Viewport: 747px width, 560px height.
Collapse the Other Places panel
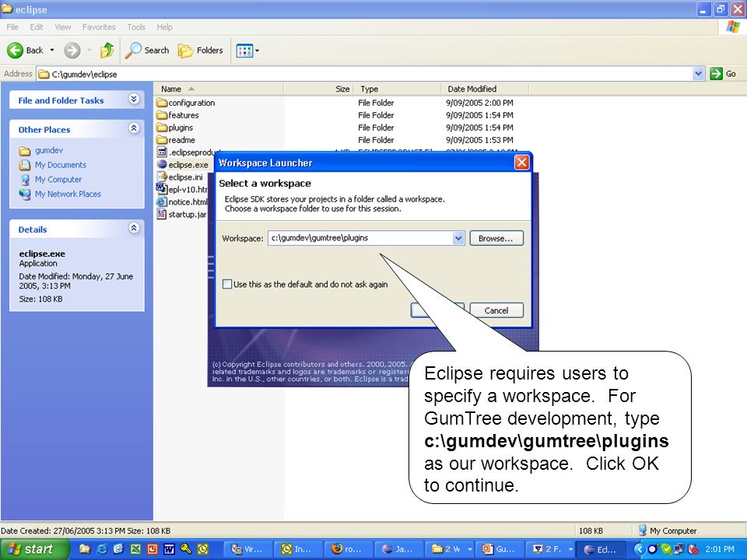134,128
